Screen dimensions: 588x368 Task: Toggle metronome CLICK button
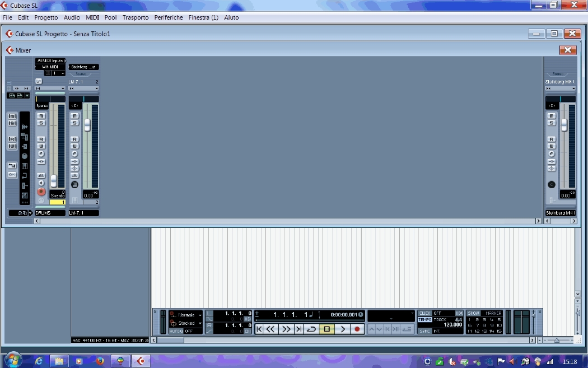coord(425,313)
